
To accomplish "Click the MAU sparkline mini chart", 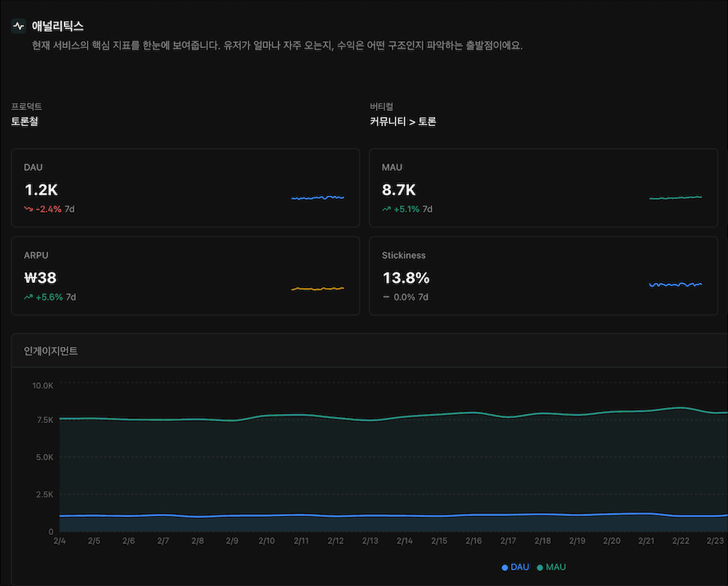I will click(675, 197).
